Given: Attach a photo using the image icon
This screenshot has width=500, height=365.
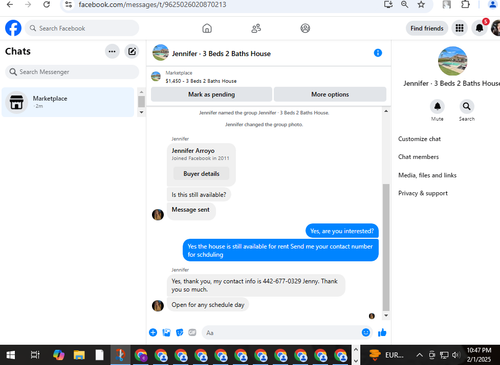Looking at the screenshot, I should click(166, 332).
